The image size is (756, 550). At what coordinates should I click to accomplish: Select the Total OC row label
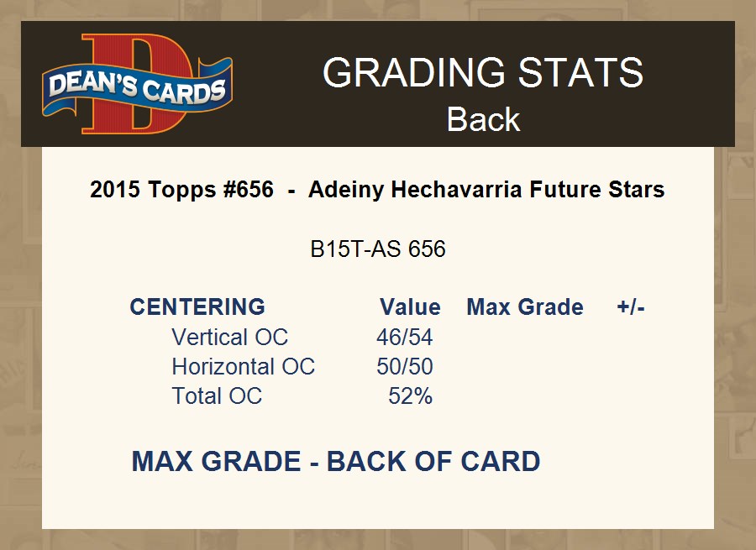point(217,396)
